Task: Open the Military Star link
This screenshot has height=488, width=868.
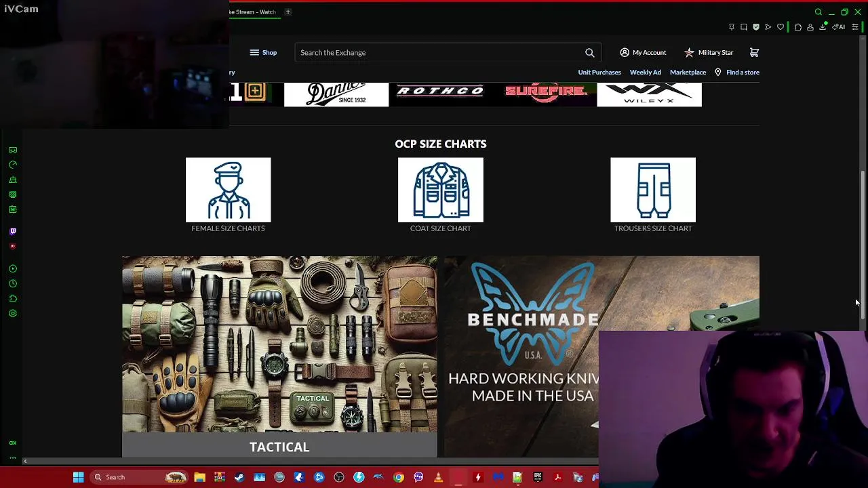Action: click(x=709, y=52)
